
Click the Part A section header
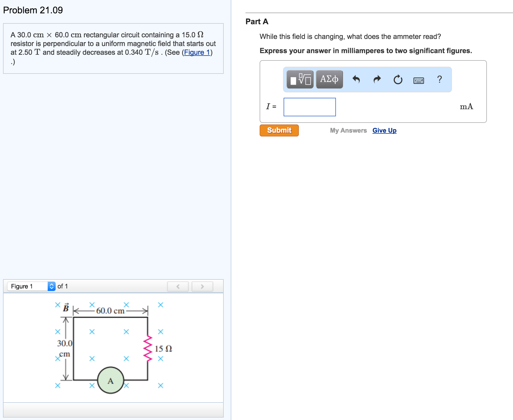pos(256,22)
